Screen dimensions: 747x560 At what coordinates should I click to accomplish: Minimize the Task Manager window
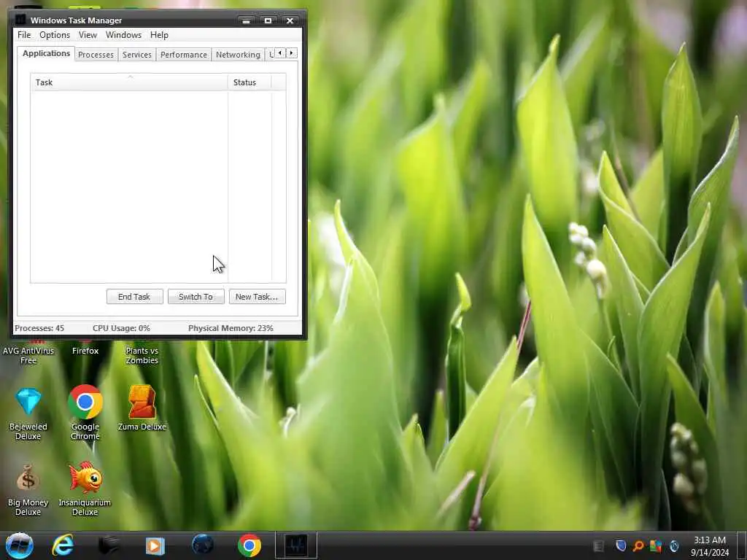coord(246,20)
